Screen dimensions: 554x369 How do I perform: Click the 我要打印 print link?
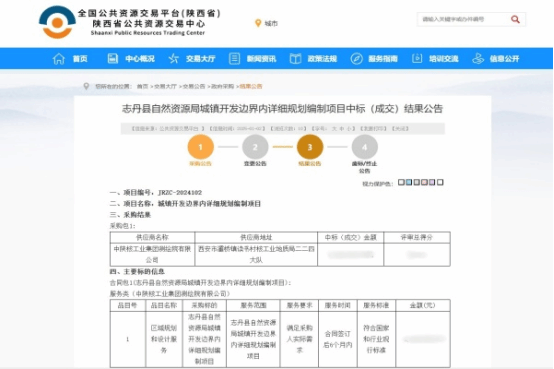click(373, 129)
